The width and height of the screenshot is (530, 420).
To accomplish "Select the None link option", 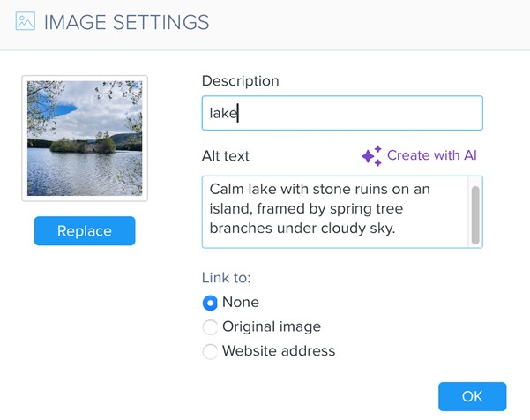I will coord(210,303).
